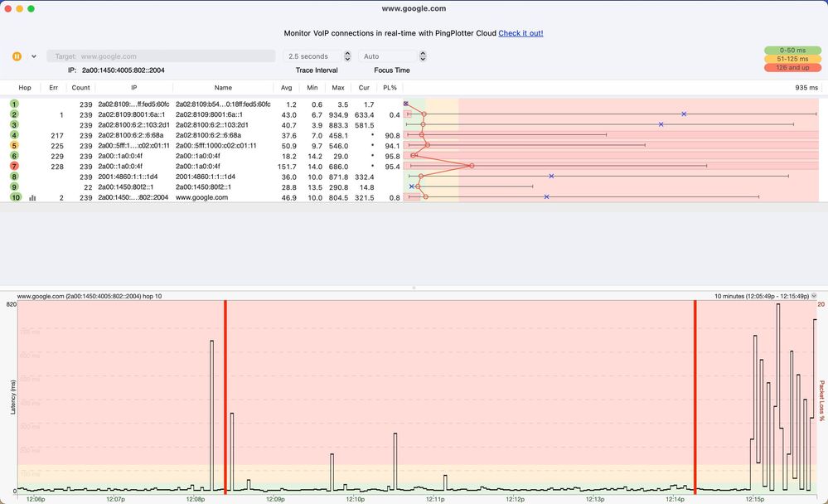The width and height of the screenshot is (828, 504).
Task: Click the Name column header
Action: pos(223,88)
